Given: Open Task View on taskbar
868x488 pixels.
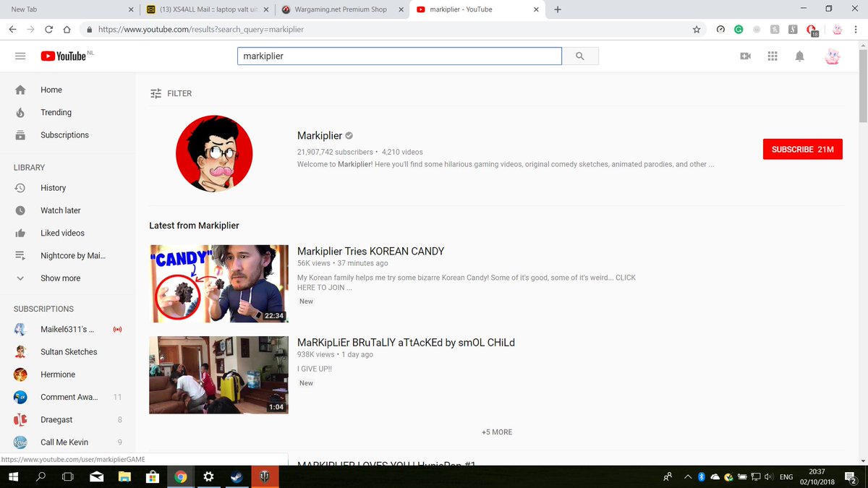Looking at the screenshot, I should point(68,476).
